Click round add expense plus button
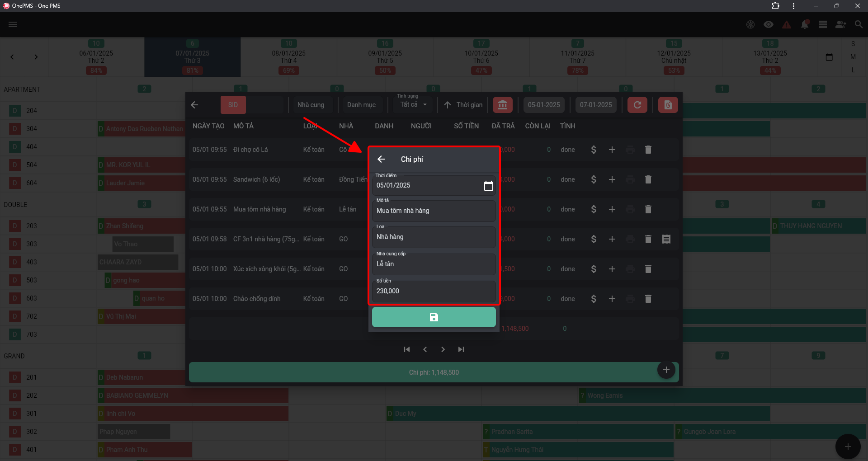The image size is (868, 461). (666, 370)
